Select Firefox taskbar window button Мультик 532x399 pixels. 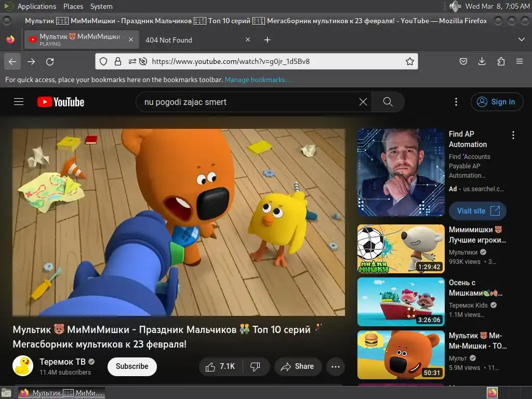[x=61, y=393]
